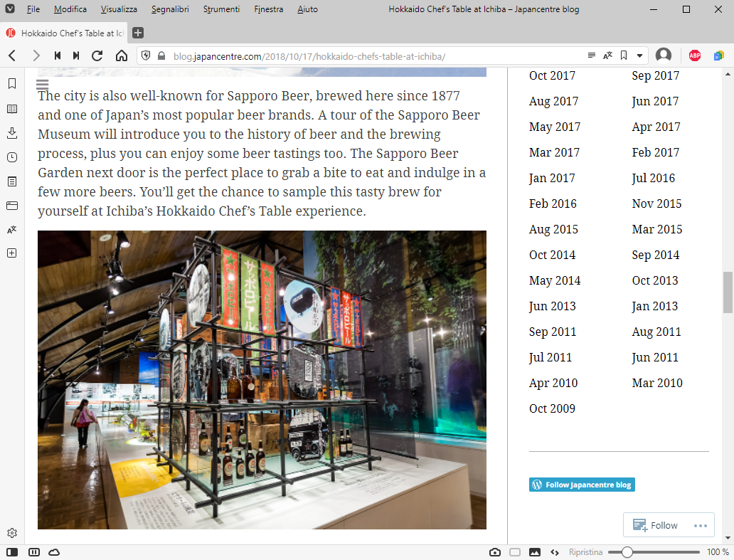Select the Hokkaido Chef's Table tab

coord(65,33)
